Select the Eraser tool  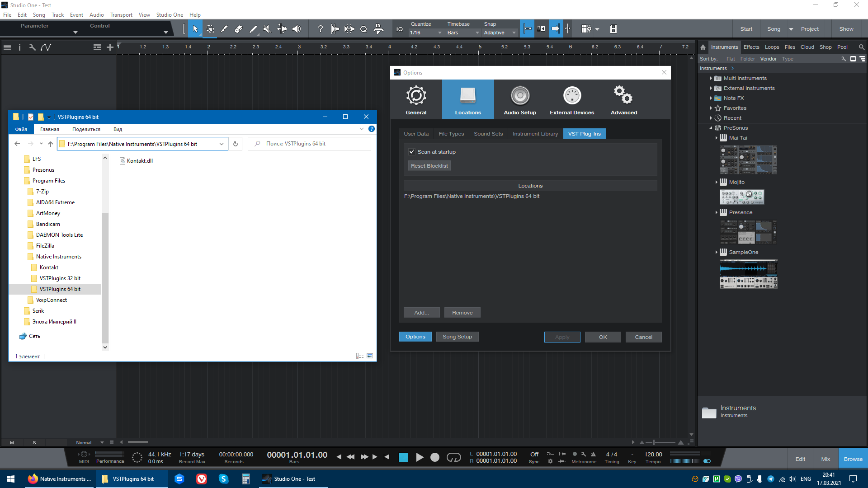click(x=238, y=29)
